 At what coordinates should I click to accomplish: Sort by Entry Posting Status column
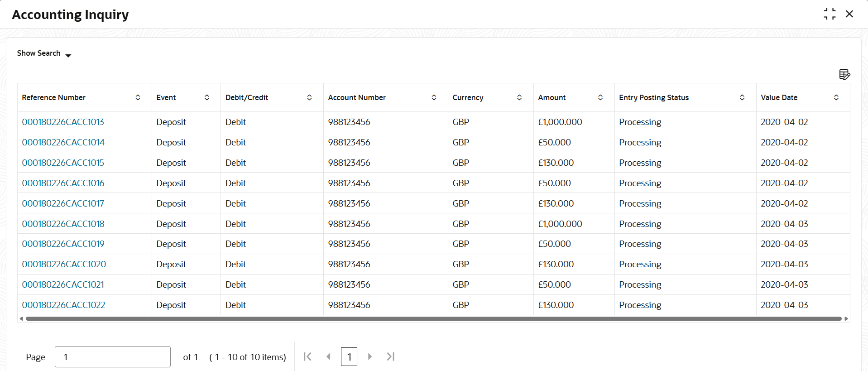point(742,97)
